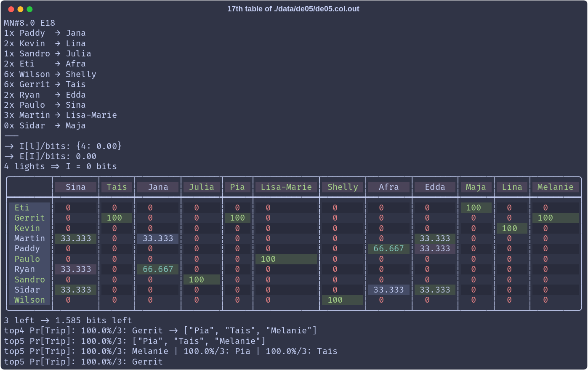
Task: Click the 'Jana' column header
Action: coord(158,187)
